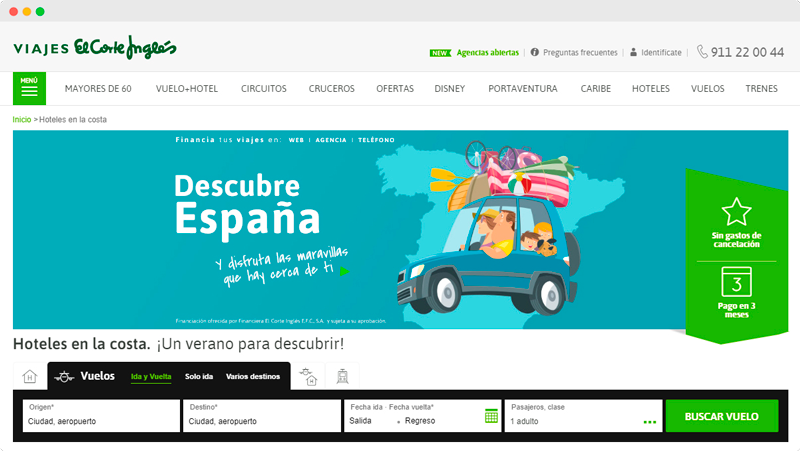Open the calendar icon in date field
Image resolution: width=800 pixels, height=451 pixels.
pos(491,416)
